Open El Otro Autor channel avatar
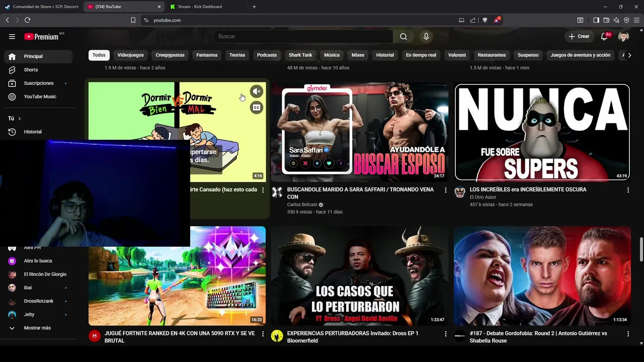The width and height of the screenshot is (644, 362). point(460,192)
